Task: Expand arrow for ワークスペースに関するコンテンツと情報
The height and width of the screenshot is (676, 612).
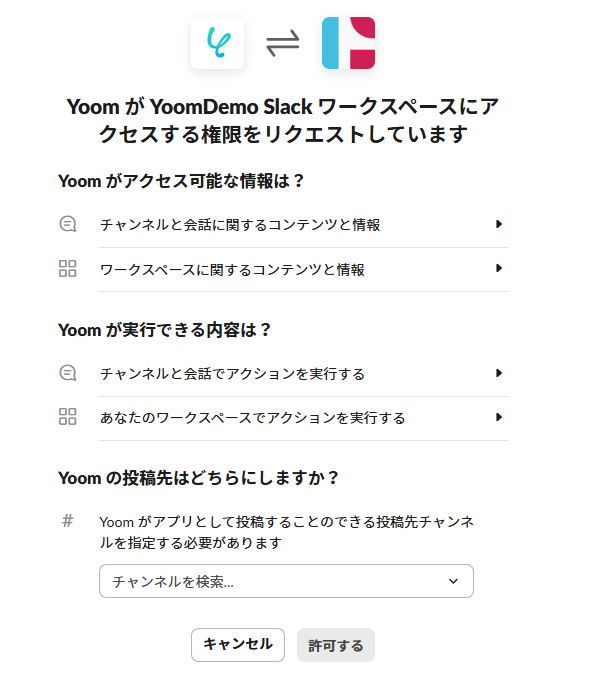Action: 498,269
